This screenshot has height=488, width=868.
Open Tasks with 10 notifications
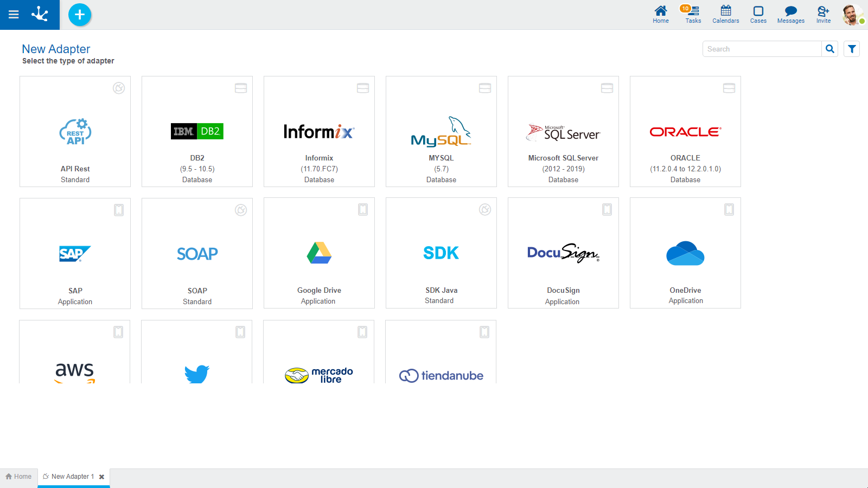pos(693,15)
